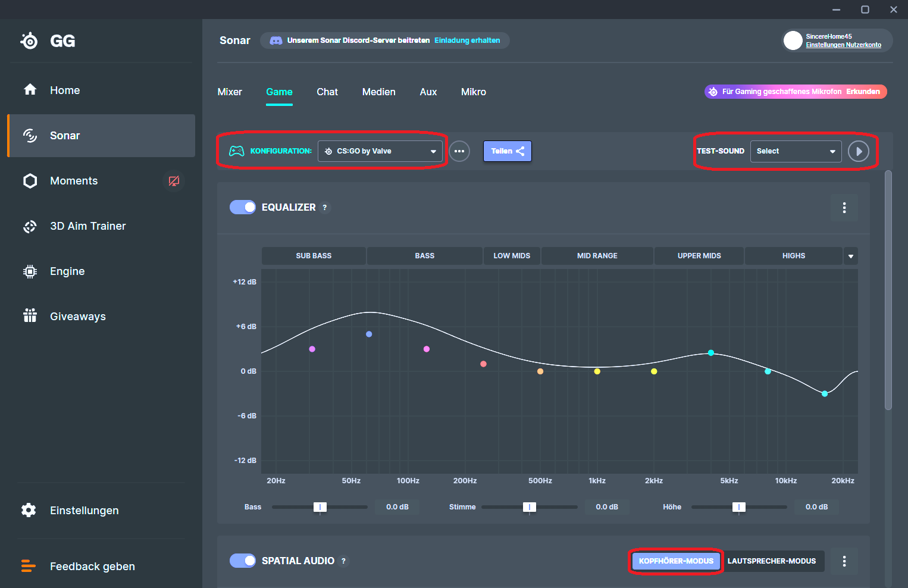Click the gamepad icon beside KONFIGURATION
Viewport: 908px width, 588px height.
pos(237,151)
